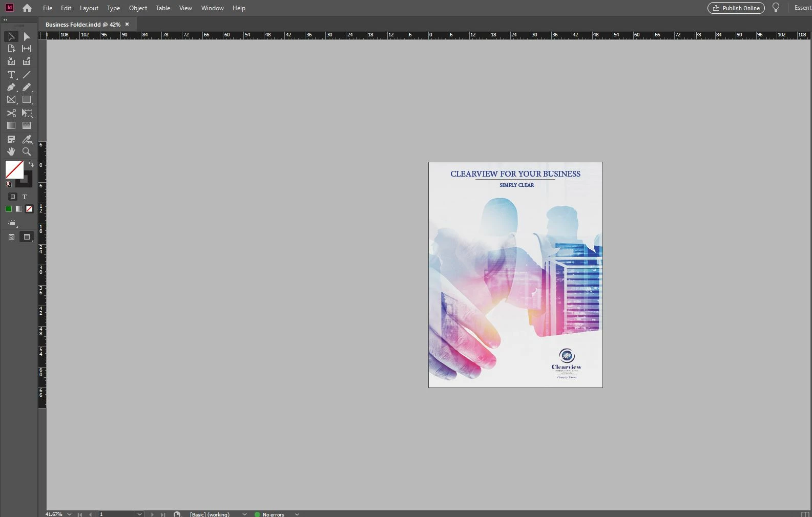Reset to default fill and stroke
812x517 pixels.
(8, 184)
